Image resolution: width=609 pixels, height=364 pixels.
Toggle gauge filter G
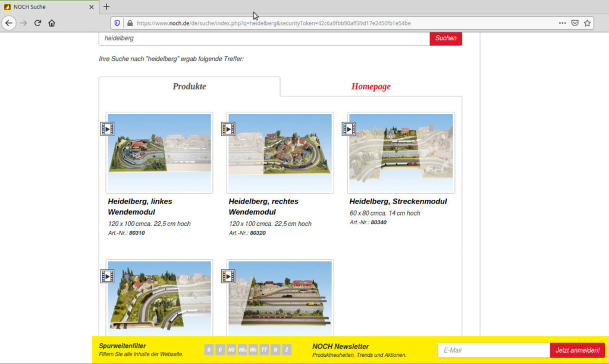click(x=209, y=350)
